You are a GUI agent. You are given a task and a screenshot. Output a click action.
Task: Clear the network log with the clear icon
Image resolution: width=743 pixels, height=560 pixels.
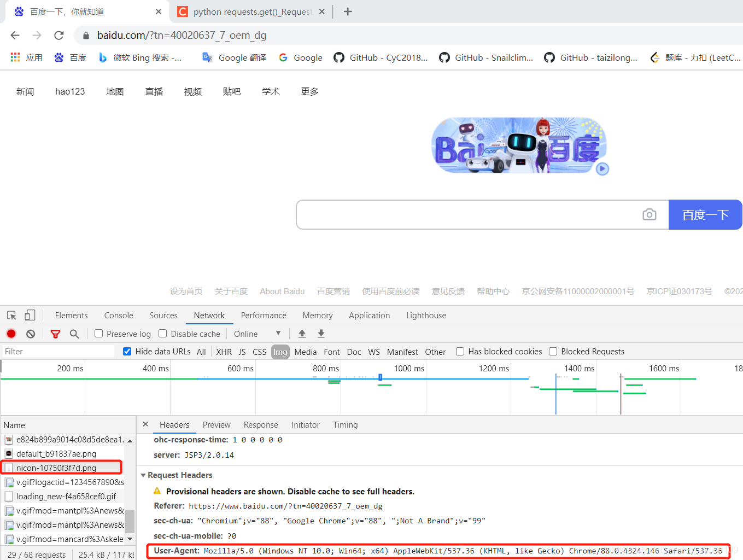point(31,334)
